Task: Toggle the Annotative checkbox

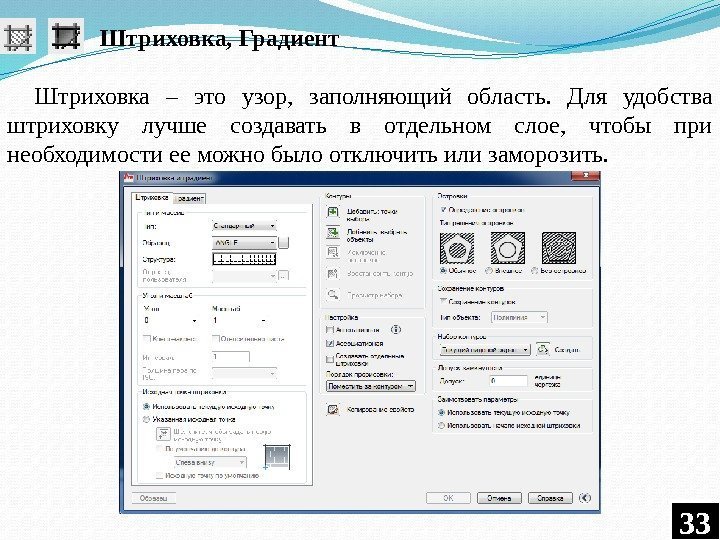Action: [x=330, y=330]
